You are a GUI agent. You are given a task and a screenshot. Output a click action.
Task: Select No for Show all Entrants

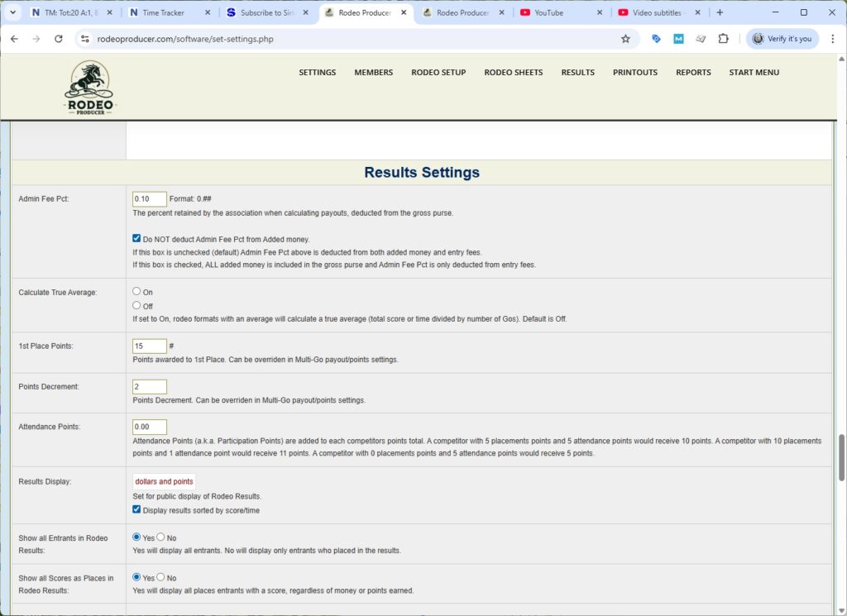[x=161, y=537]
